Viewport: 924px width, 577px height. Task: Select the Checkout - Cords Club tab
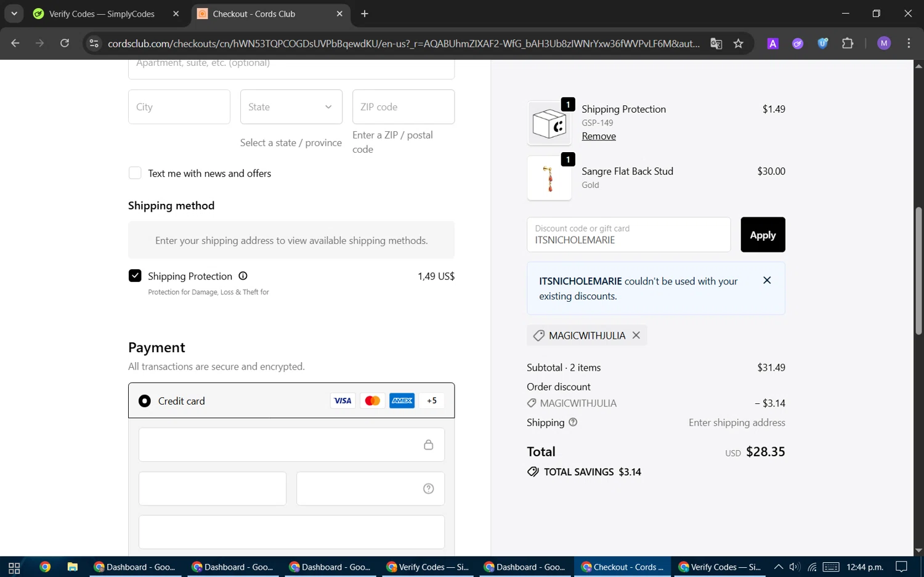pyautogui.click(x=270, y=14)
